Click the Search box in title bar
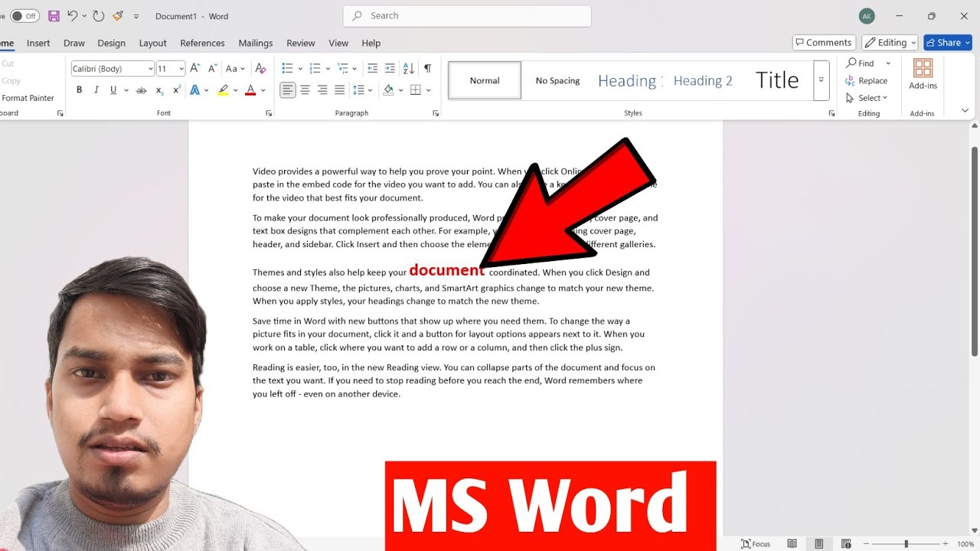Screen dimensions: 980x551 (x=467, y=16)
